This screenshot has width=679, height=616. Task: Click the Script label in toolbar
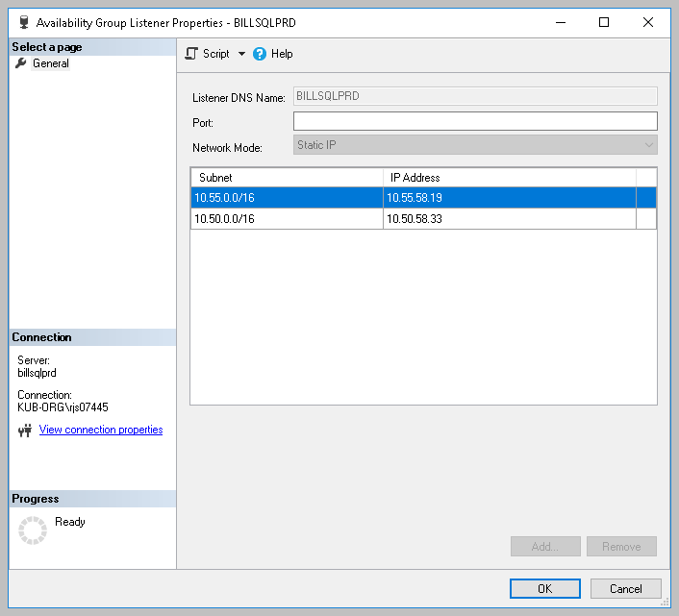pyautogui.click(x=216, y=54)
